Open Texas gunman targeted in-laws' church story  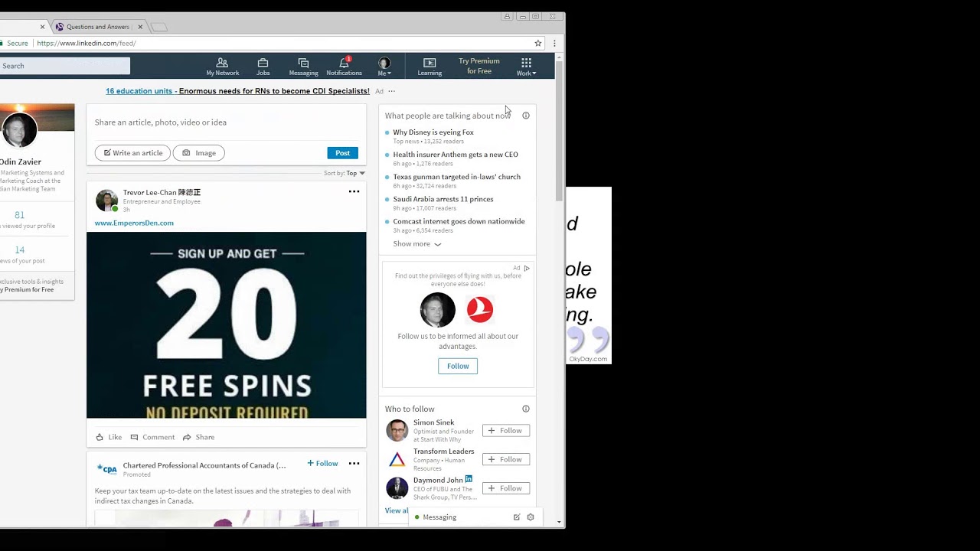click(456, 177)
